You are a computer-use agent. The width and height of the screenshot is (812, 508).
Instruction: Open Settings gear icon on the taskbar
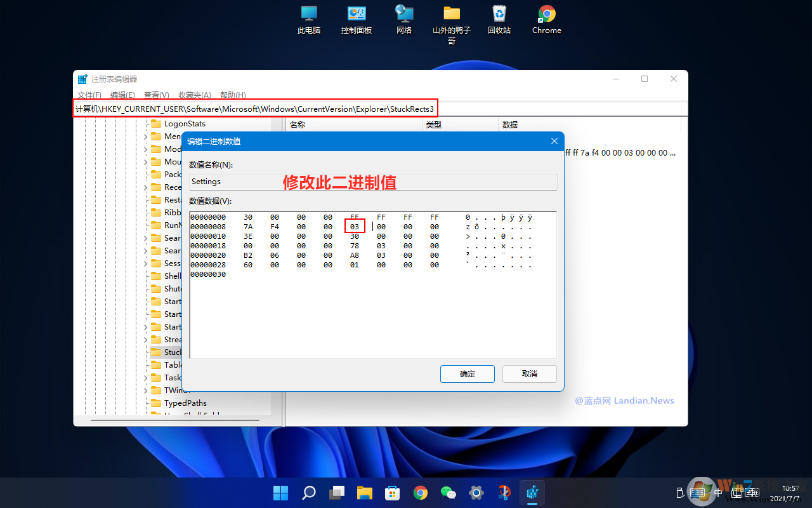coord(476,492)
